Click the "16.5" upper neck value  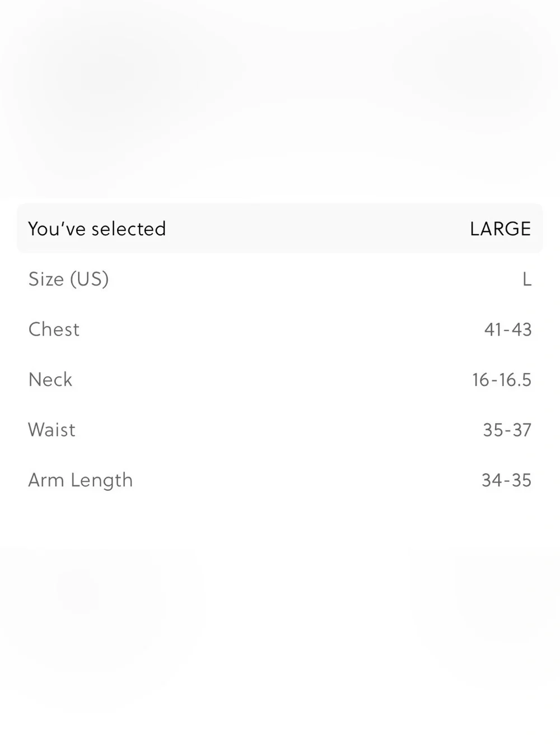(x=515, y=380)
